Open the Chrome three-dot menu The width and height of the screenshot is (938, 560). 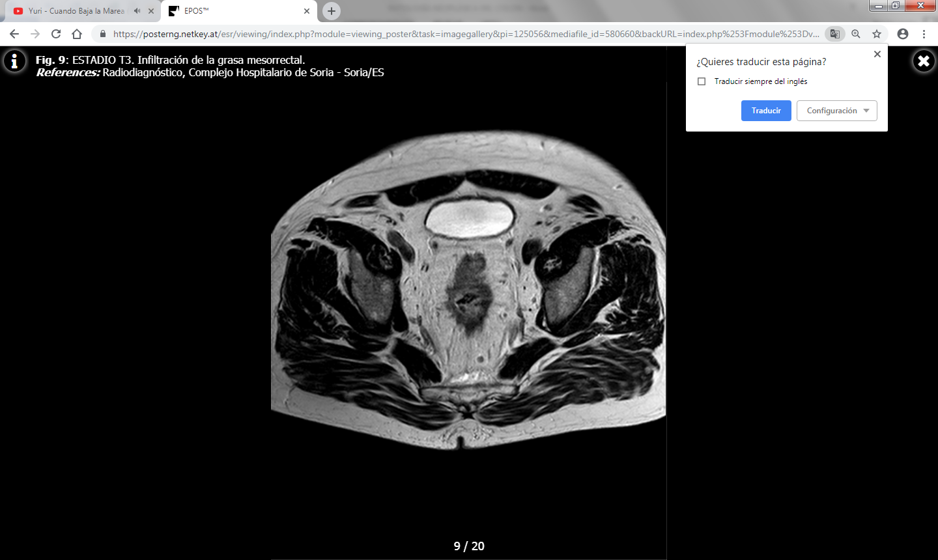pos(924,34)
